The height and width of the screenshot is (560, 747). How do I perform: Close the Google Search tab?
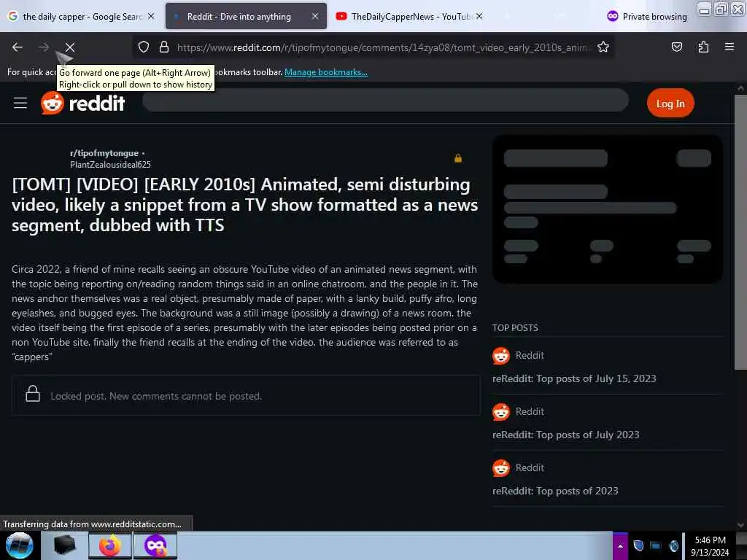coord(151,16)
